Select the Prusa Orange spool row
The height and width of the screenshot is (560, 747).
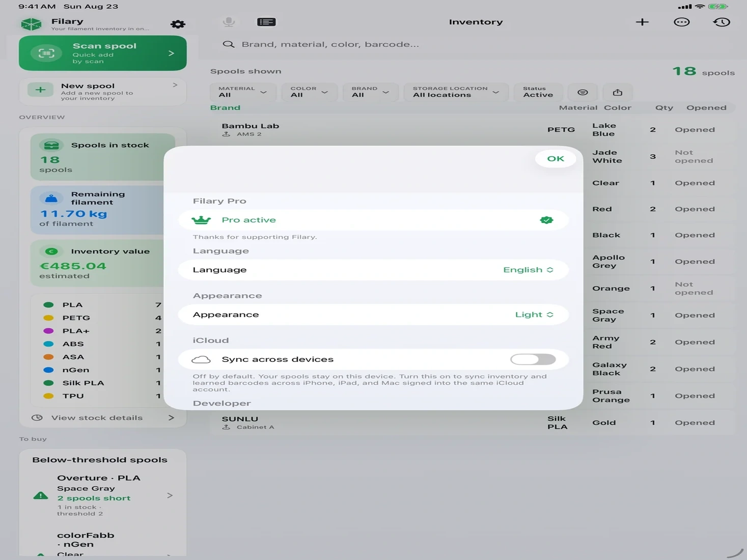coord(659,396)
